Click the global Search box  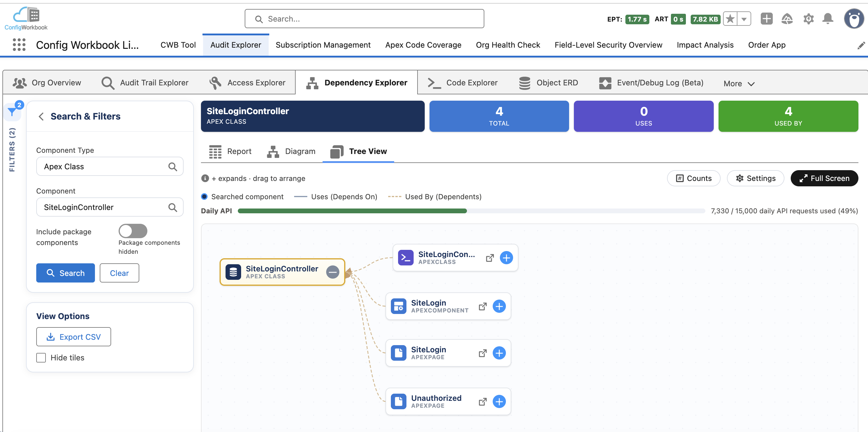[364, 19]
